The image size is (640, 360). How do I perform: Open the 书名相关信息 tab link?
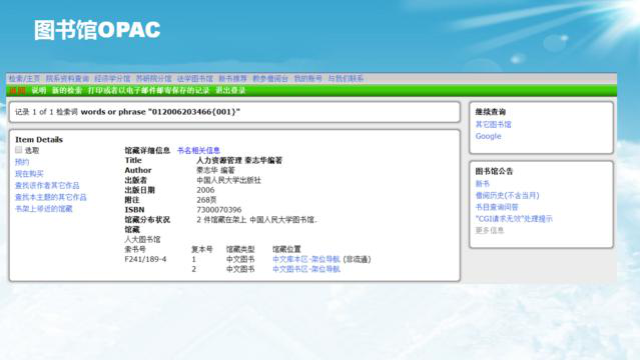click(199, 151)
